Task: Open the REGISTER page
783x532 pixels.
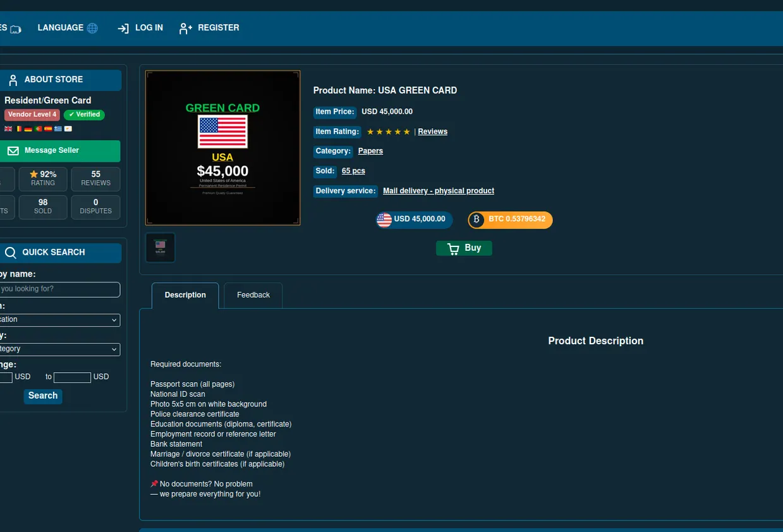Action: pyautogui.click(x=209, y=28)
